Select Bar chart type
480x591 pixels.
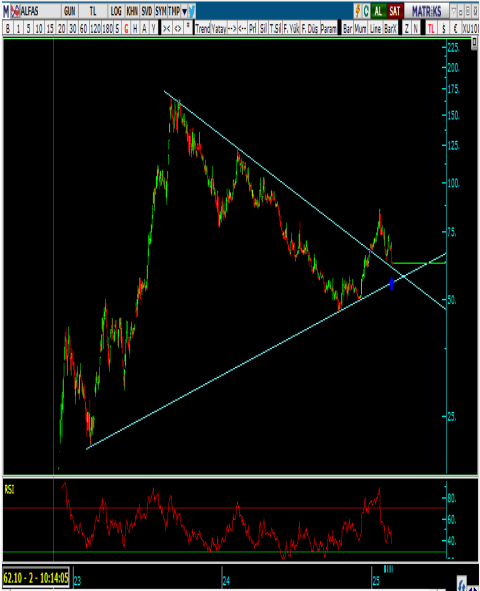347,28
